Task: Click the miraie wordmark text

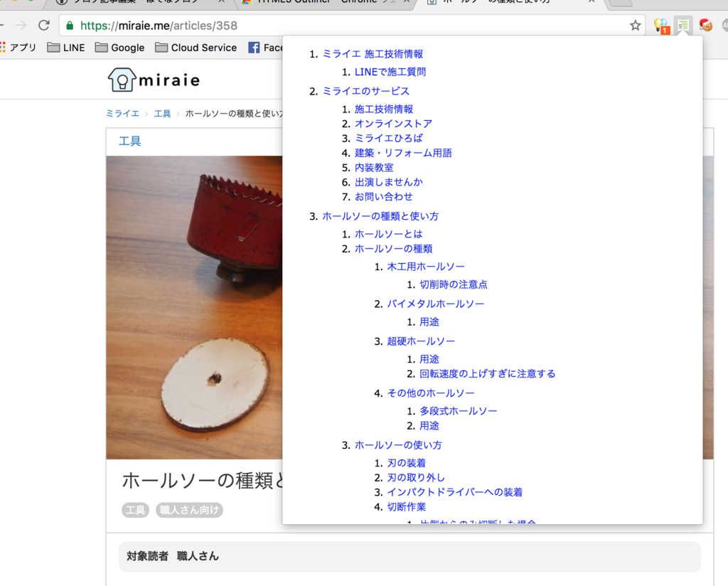Action: pyautogui.click(x=169, y=80)
